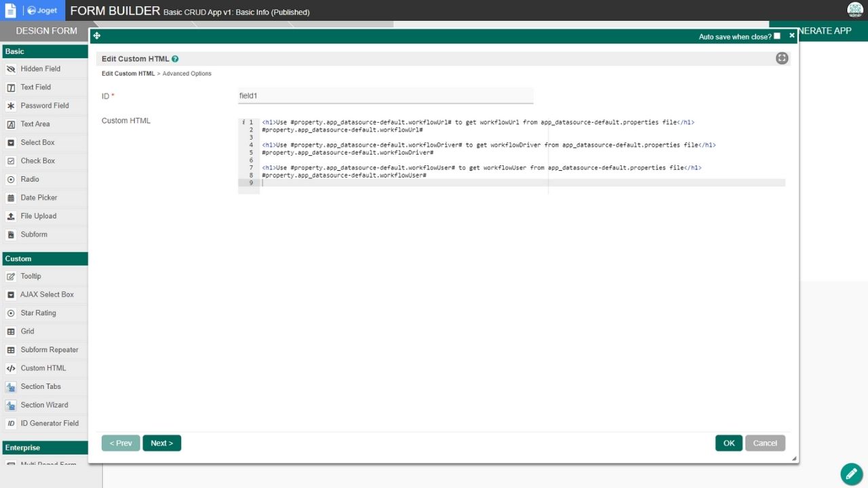868x488 pixels.
Task: Select the File Upload icon
Action: [x=11, y=216]
